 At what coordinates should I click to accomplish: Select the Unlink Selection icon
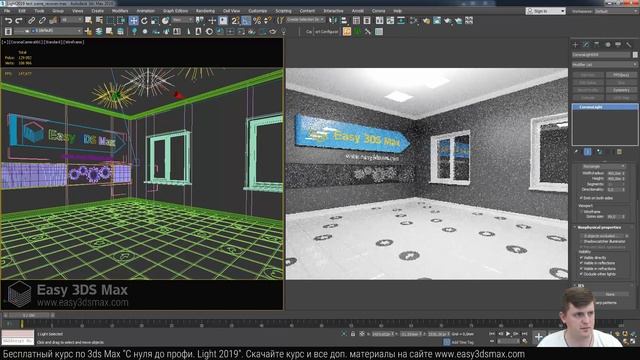[42, 20]
